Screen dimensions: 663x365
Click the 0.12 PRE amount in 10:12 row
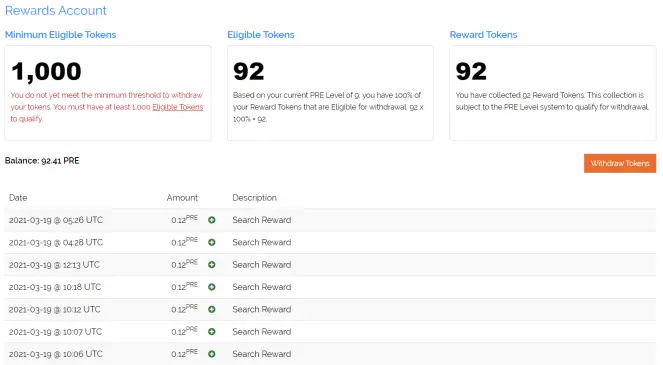(184, 309)
